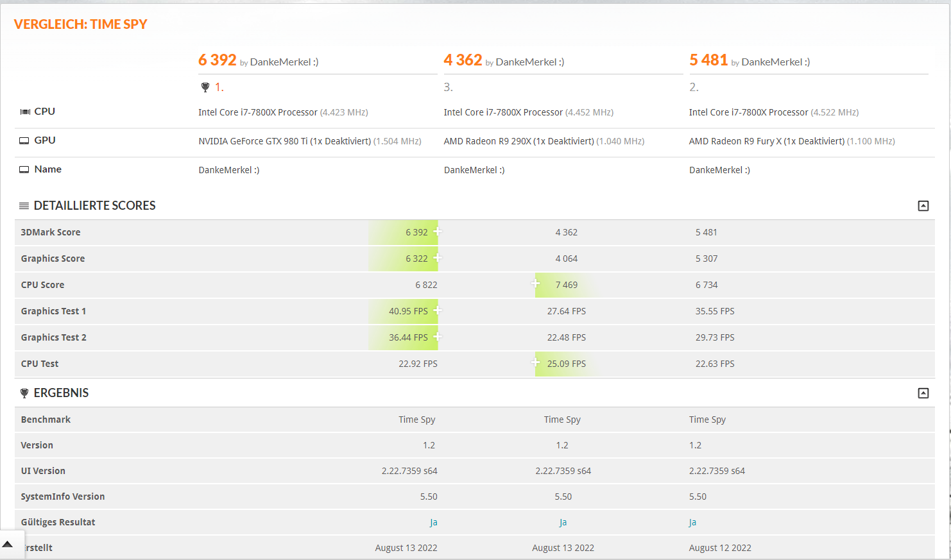This screenshot has width=951, height=560.
Task: Click the Benchmark row label
Action: (46, 420)
